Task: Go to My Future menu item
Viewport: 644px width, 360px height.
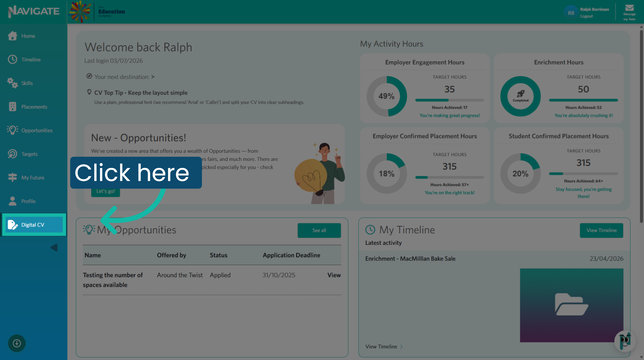Action: click(33, 178)
